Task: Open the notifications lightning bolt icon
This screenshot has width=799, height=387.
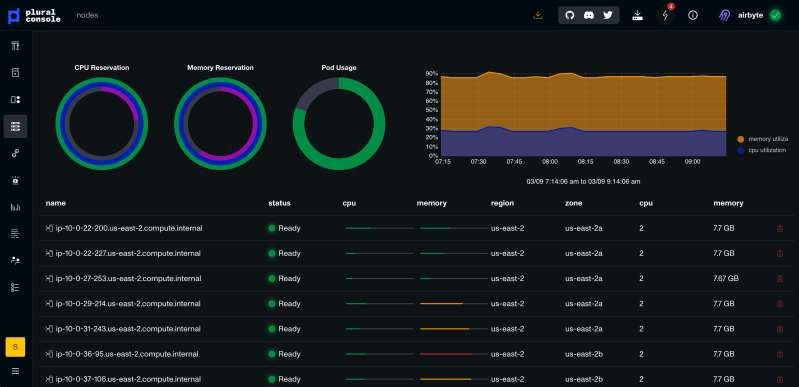Action: (x=665, y=15)
